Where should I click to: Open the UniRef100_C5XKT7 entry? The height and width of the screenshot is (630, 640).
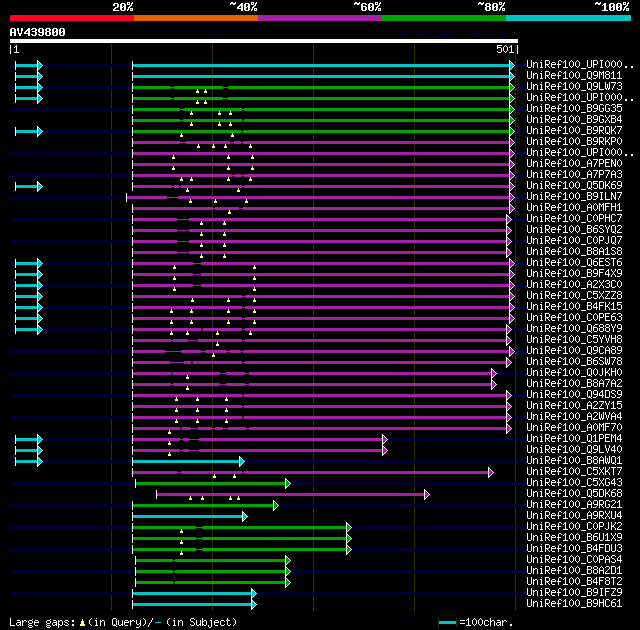click(574, 472)
